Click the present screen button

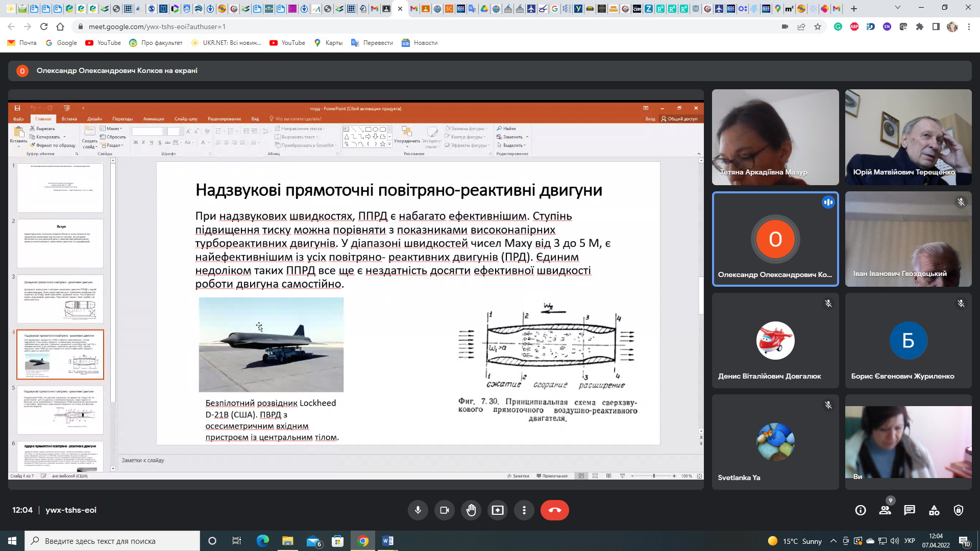[x=498, y=510]
